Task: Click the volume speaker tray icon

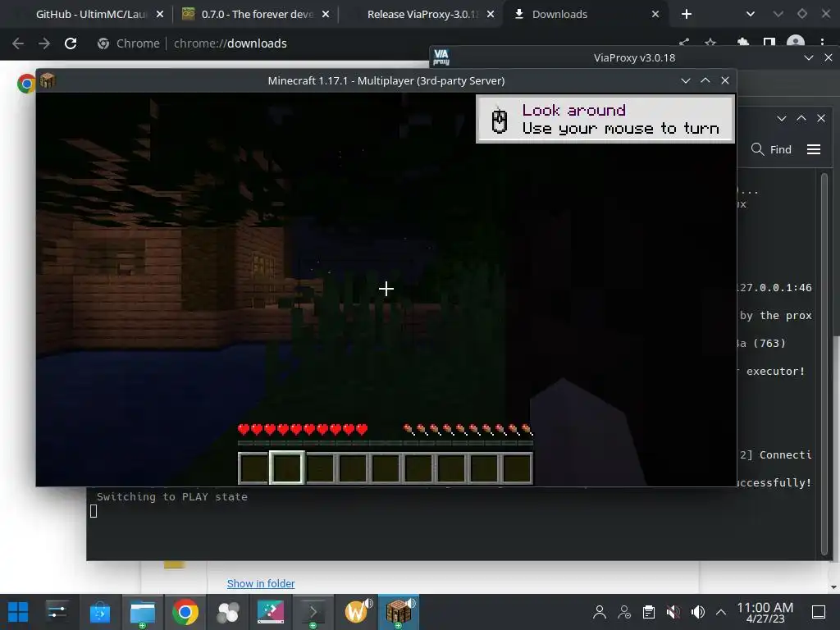Action: [697, 612]
